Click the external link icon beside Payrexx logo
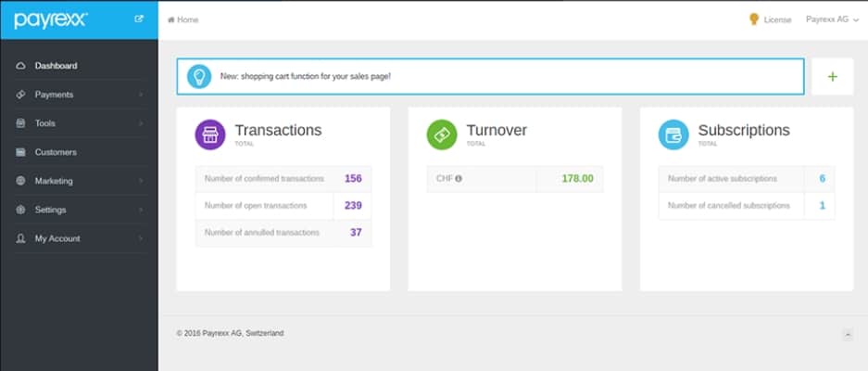Viewport: 868px width, 371px height. 139,19
